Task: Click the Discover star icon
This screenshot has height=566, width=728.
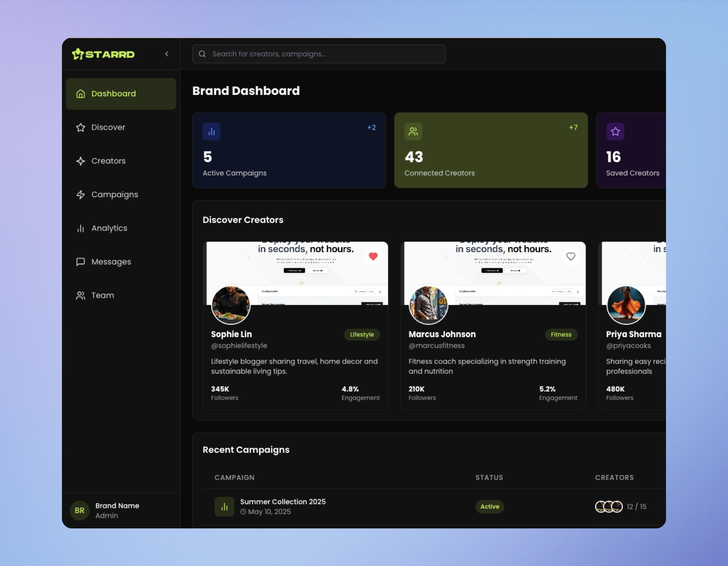Action: point(81,127)
